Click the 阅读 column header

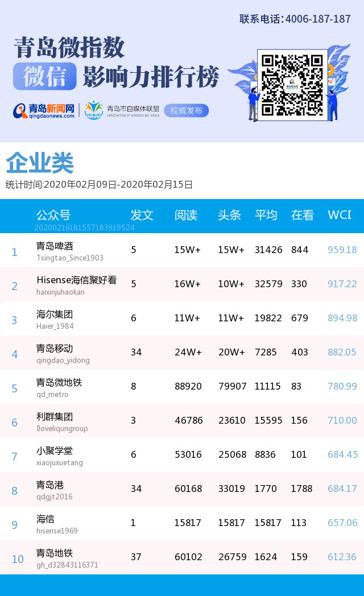coord(186,215)
